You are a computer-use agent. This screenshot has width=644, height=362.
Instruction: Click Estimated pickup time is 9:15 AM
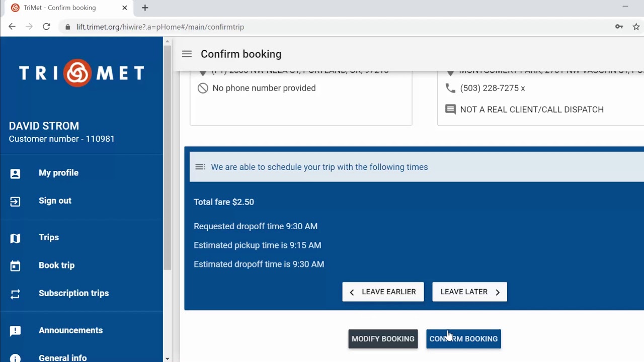pyautogui.click(x=257, y=245)
